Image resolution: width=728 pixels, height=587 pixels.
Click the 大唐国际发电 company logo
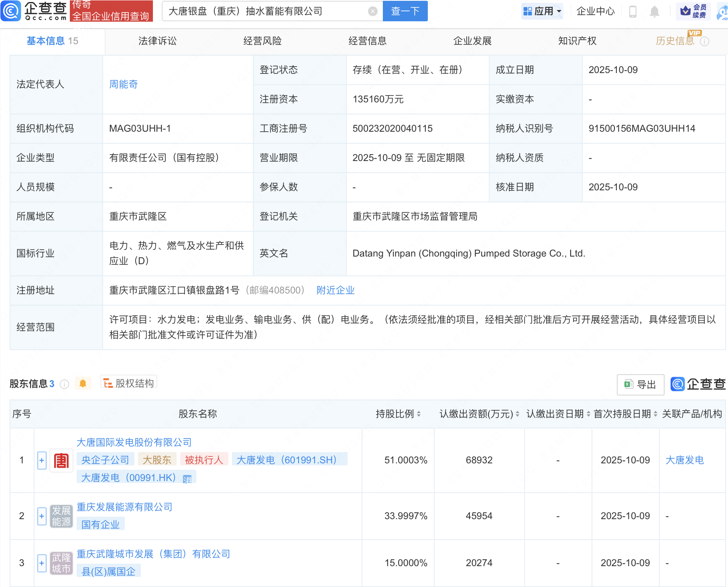(61, 461)
